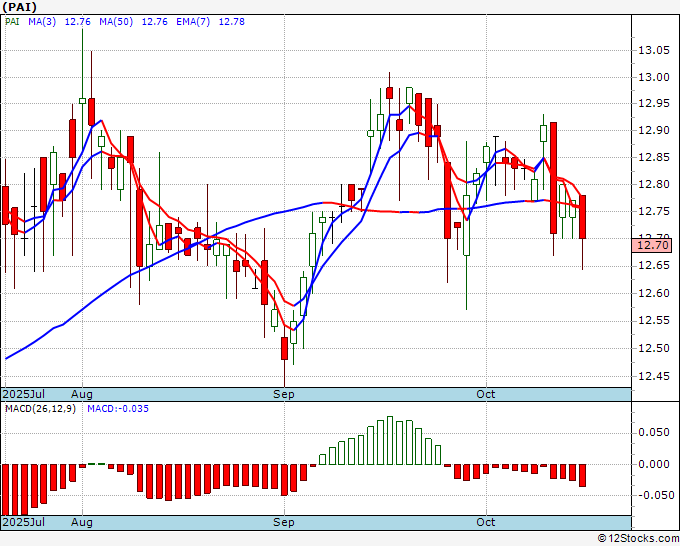Select the PAI legend label
This screenshot has height=546, width=680.
click(x=12, y=21)
